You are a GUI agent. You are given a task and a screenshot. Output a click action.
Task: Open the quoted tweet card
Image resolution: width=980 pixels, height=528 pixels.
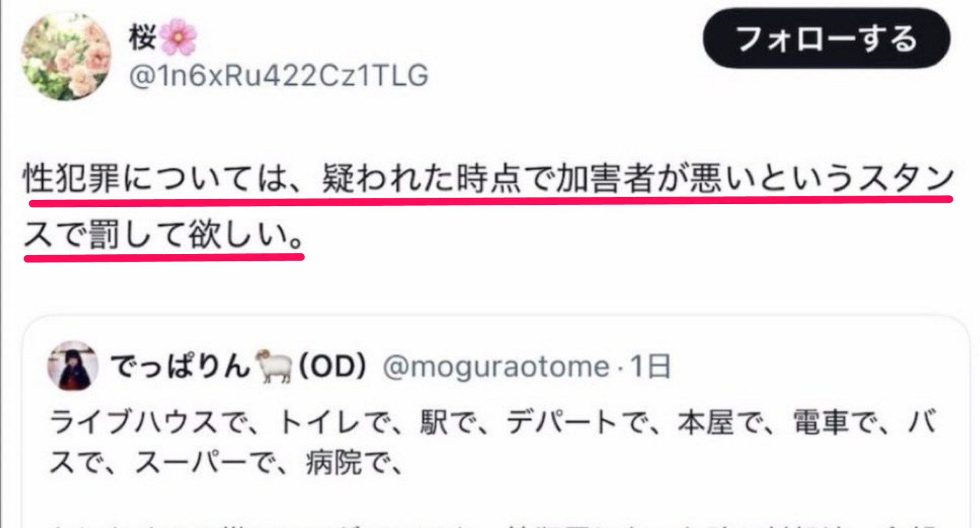coord(496,422)
